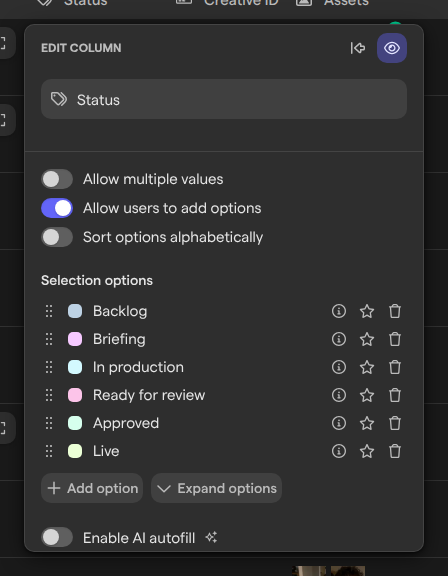Show info for Backlog option

coord(339,311)
